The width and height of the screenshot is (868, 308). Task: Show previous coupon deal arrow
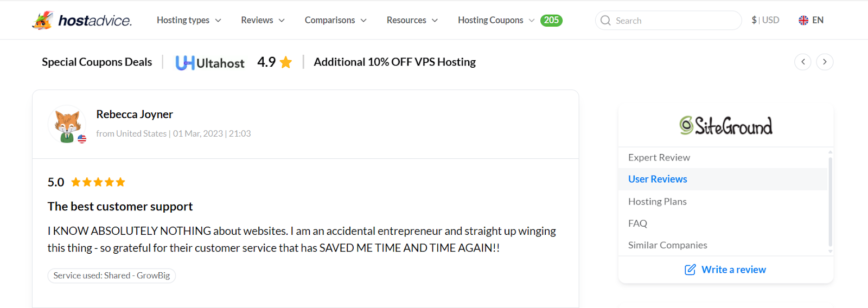click(x=803, y=62)
